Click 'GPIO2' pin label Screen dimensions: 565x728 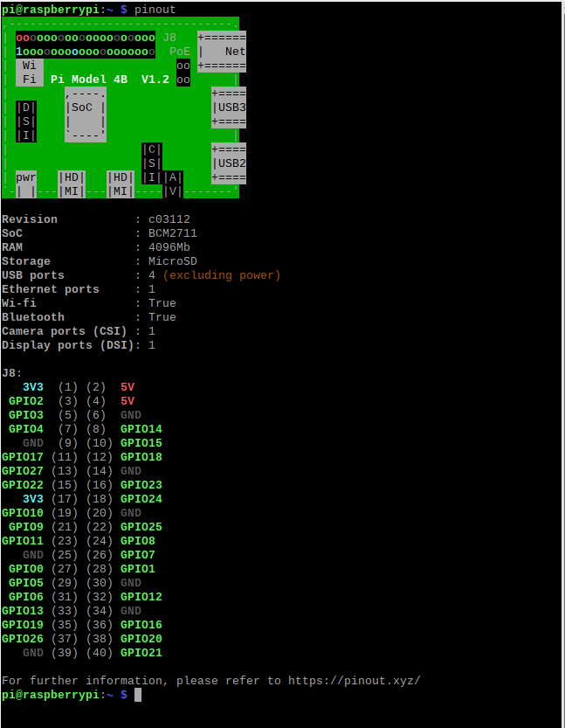(x=26, y=400)
